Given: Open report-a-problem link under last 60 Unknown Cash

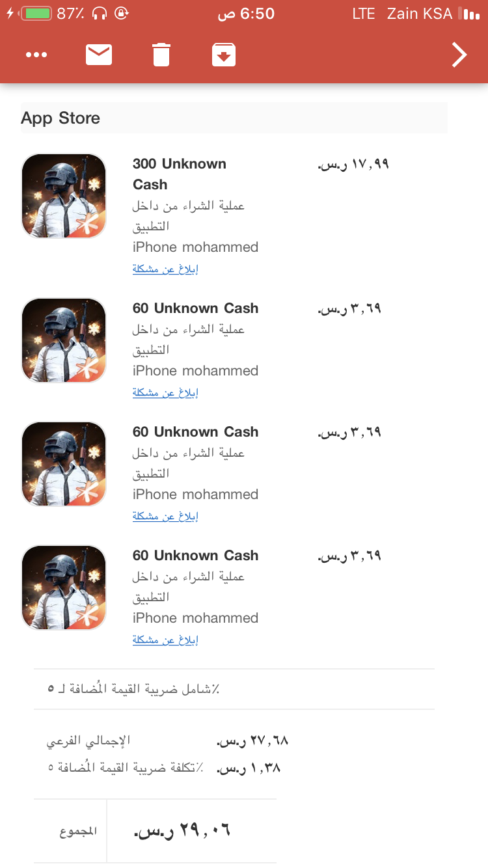Looking at the screenshot, I should [x=165, y=640].
